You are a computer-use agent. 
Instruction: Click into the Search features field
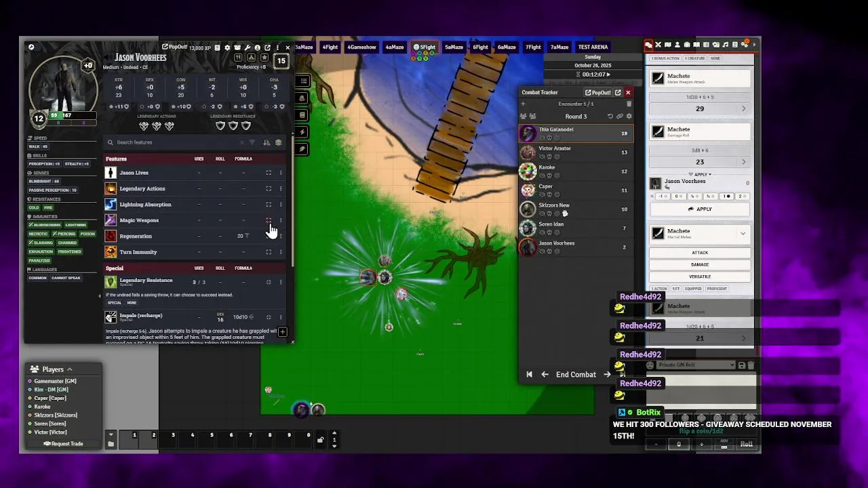(x=176, y=142)
